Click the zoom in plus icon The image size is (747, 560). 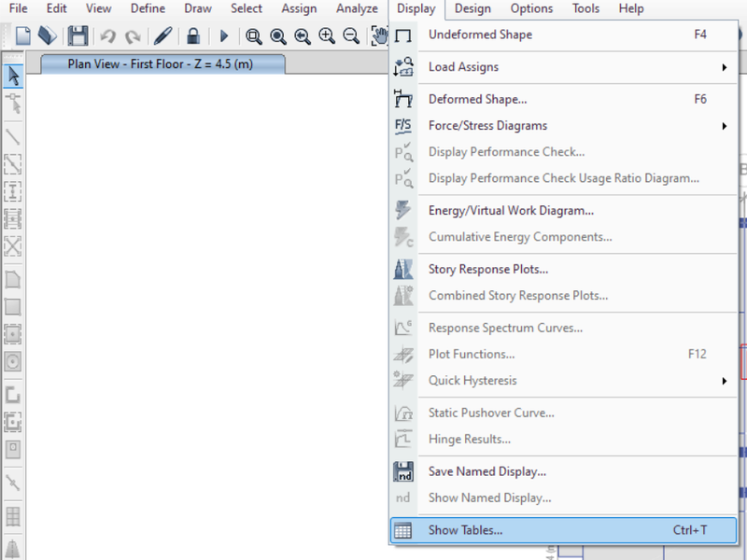point(326,35)
